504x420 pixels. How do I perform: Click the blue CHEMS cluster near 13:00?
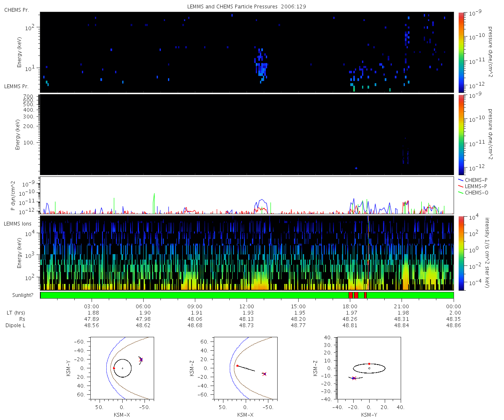coord(261,64)
